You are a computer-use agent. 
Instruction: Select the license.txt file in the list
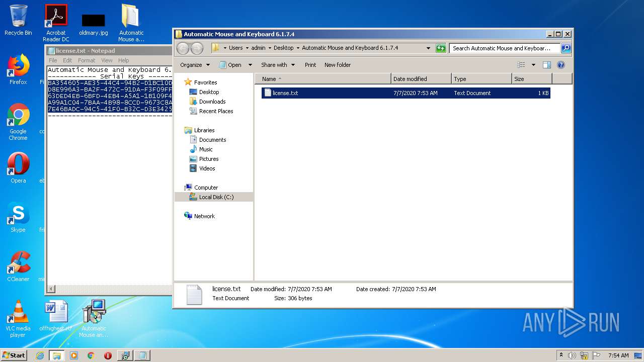[x=406, y=93]
